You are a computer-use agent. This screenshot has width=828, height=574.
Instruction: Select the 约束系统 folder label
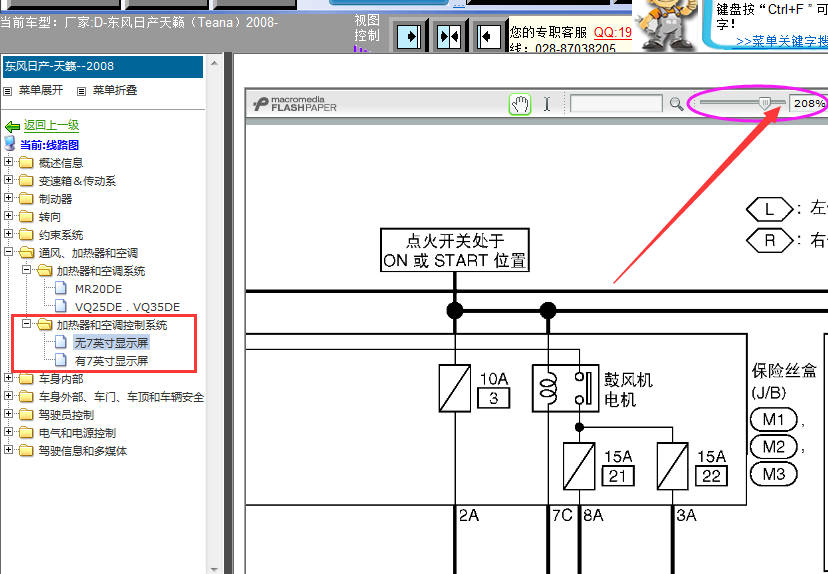[x=61, y=234]
